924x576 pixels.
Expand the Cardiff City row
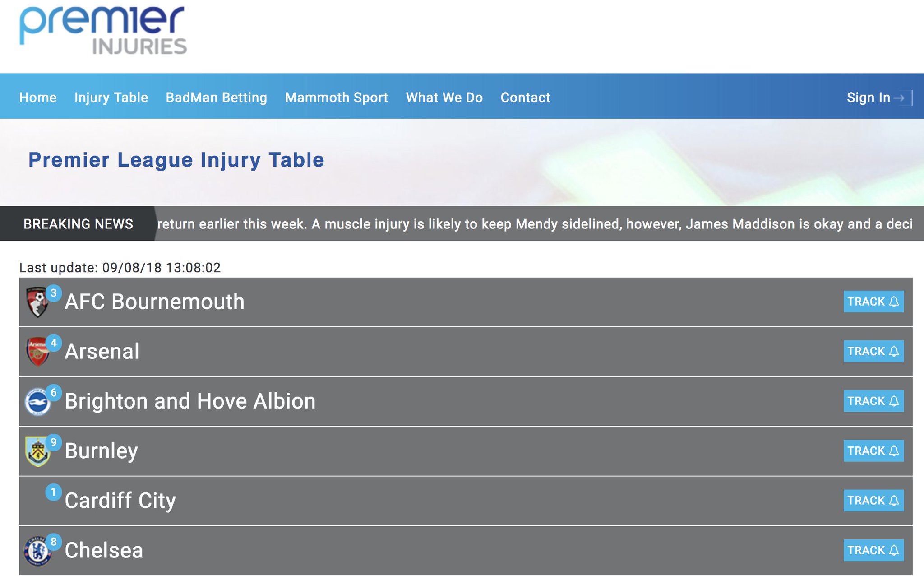(120, 501)
